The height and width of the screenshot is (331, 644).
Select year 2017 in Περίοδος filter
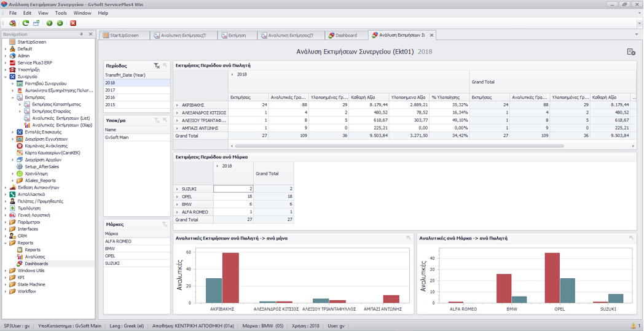pos(110,90)
